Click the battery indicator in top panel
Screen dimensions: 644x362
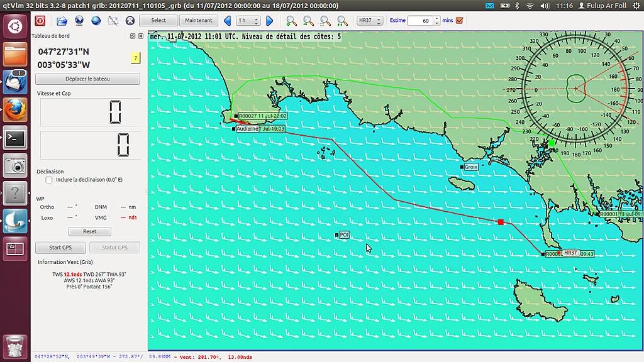point(505,6)
